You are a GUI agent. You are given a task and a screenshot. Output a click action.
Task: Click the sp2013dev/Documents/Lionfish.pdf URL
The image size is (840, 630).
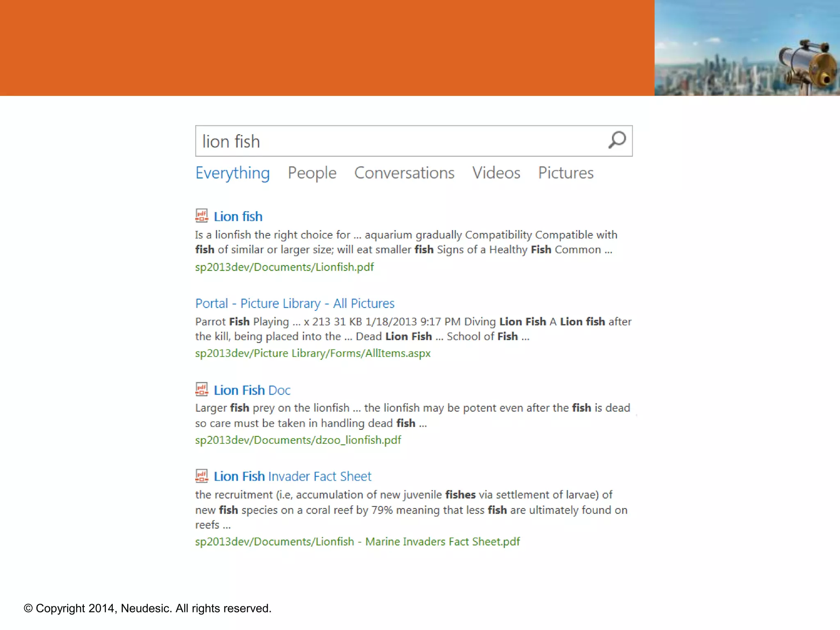284,267
